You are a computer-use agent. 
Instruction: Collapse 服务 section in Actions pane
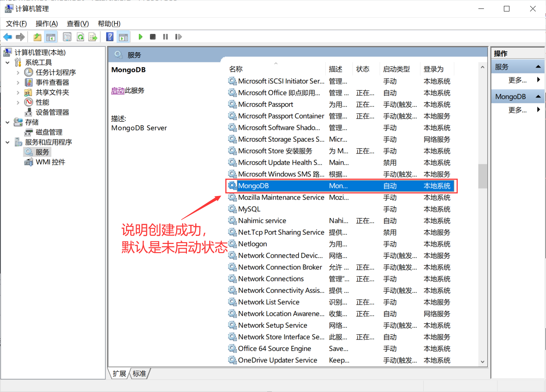click(538, 67)
